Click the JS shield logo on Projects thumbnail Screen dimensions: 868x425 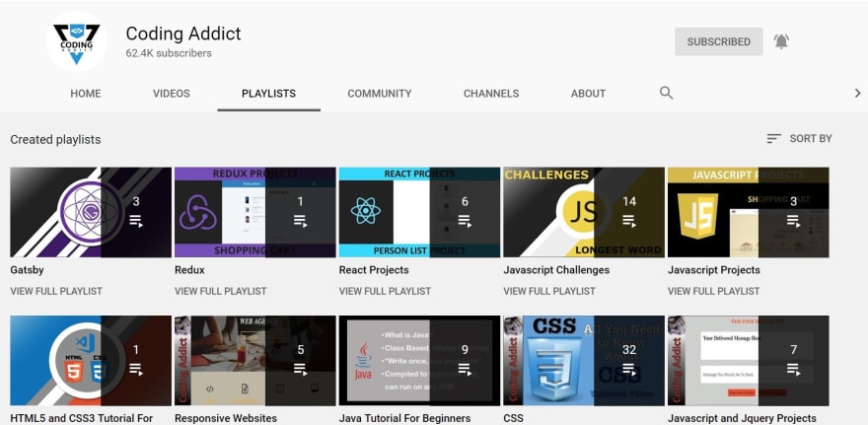pos(698,216)
